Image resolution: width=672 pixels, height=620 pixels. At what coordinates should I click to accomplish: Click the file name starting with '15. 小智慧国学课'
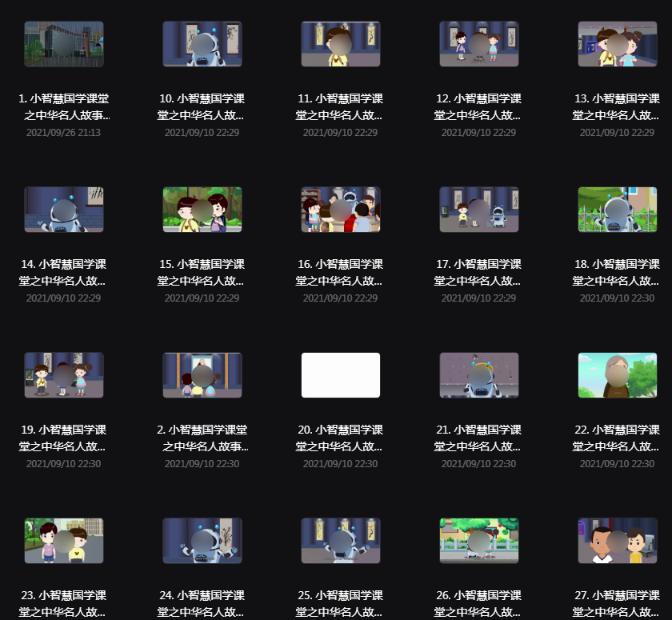(202, 273)
